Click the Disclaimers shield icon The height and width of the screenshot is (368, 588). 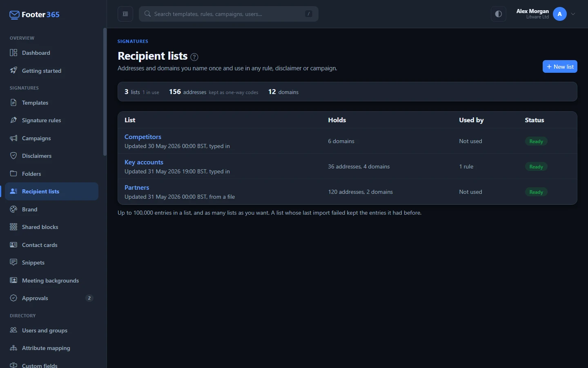click(x=13, y=156)
